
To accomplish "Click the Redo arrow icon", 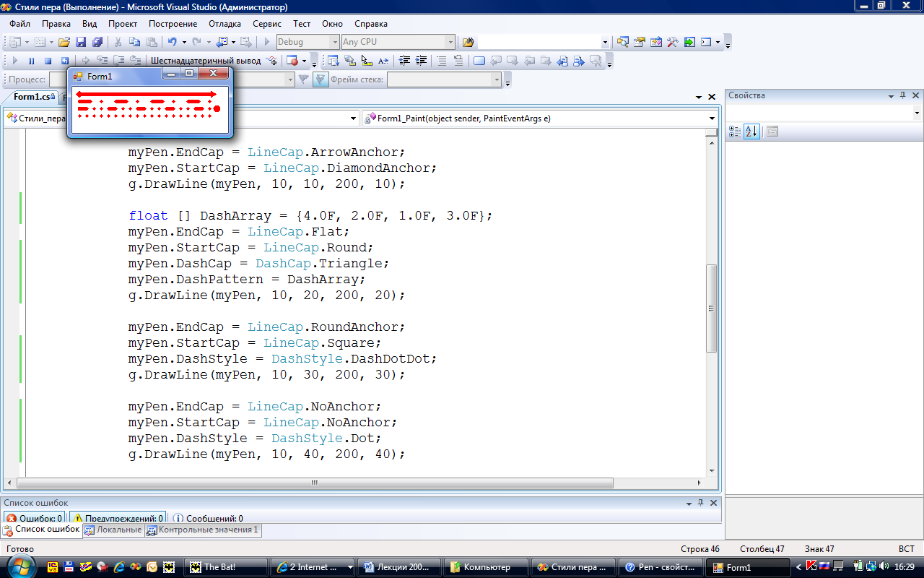I will coord(196,42).
